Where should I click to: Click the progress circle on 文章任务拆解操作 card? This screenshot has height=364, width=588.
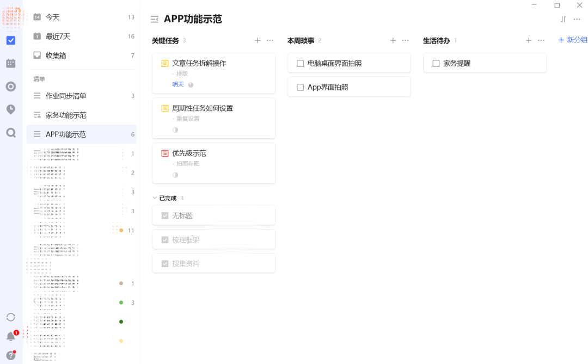(x=191, y=85)
